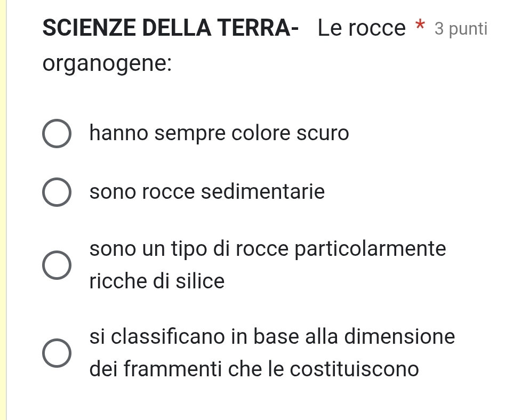Select the "hanno sempre colore scuro" radio button
Viewport: 521px width, 420px height.
click(x=56, y=134)
